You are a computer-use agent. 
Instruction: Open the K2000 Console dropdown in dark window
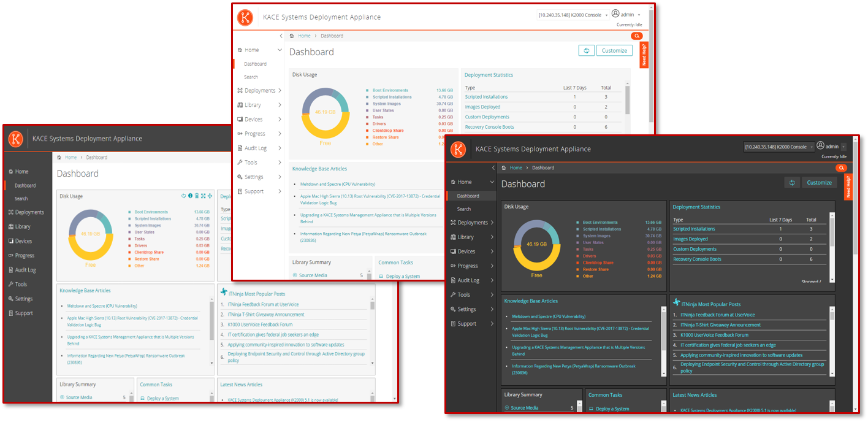[x=779, y=147]
